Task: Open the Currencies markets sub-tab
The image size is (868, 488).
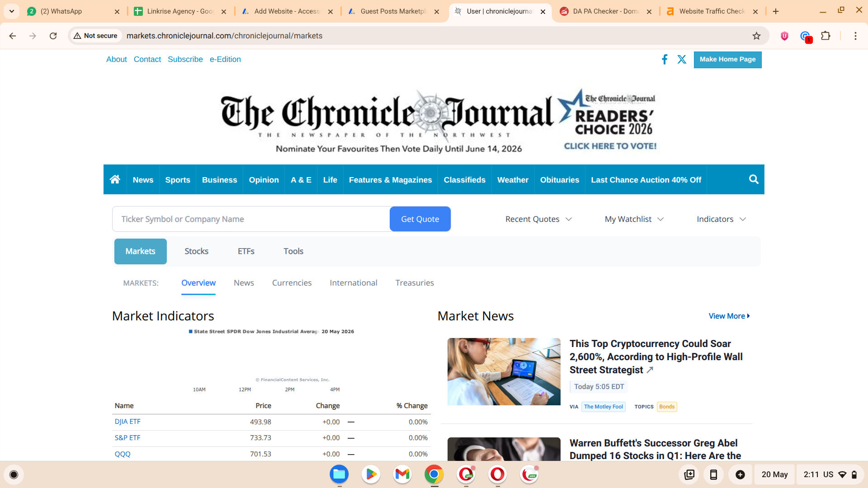Action: point(292,283)
